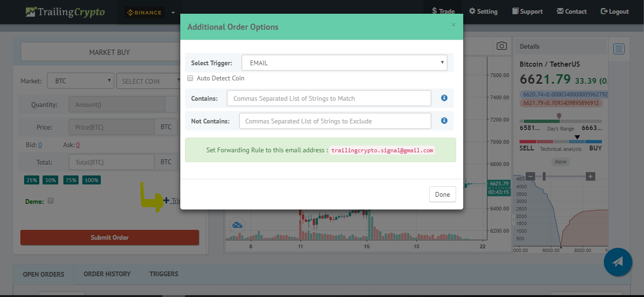This screenshot has height=297, width=644.
Task: Switch to the OPEN ORDERS tab
Action: pos(44,274)
